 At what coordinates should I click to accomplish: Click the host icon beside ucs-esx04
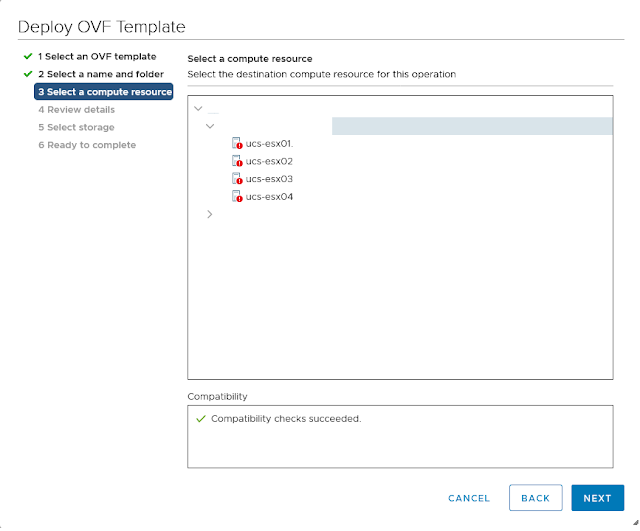[237, 196]
